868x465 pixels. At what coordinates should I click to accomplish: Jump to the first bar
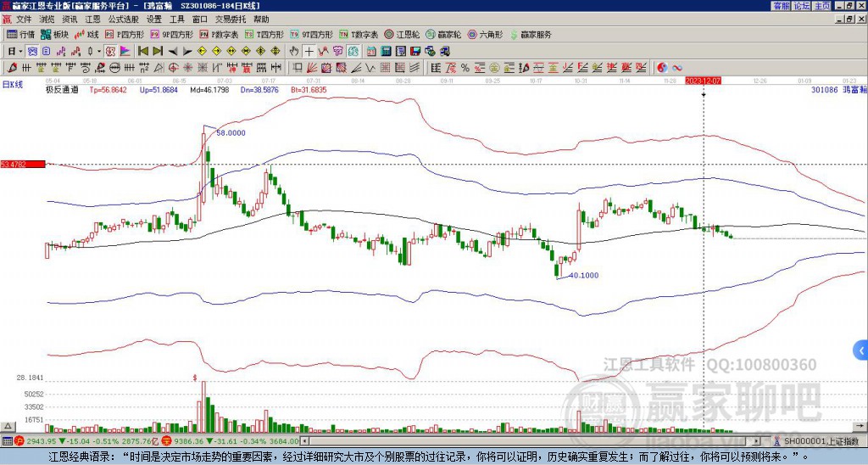142,52
